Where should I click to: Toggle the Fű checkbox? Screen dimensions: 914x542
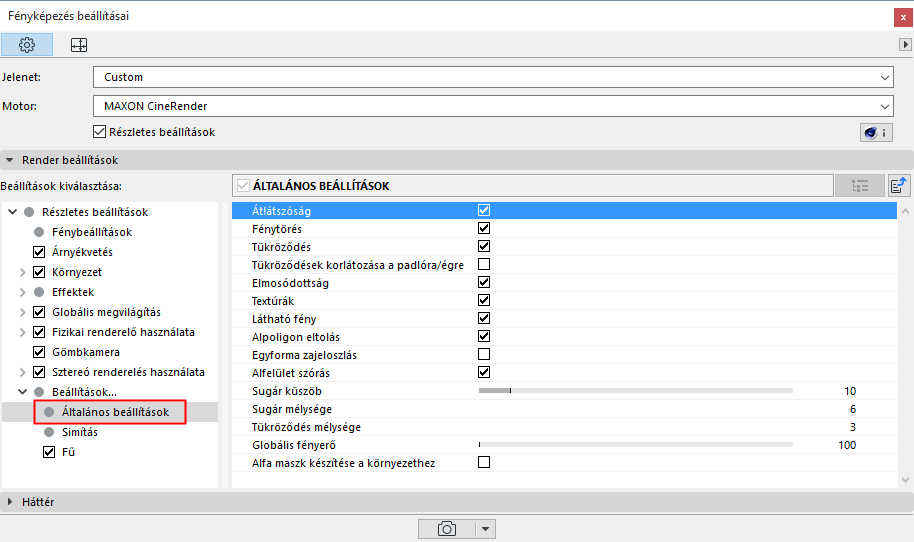tap(49, 452)
